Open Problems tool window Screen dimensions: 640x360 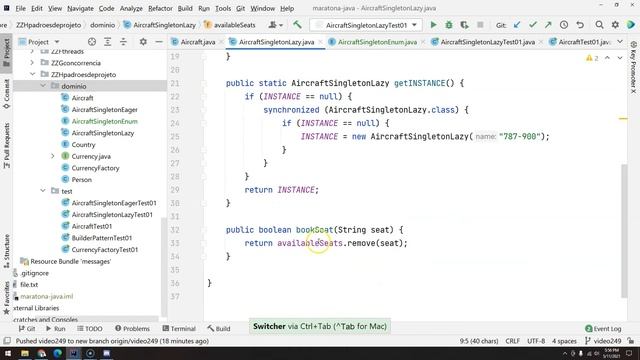click(x=132, y=329)
